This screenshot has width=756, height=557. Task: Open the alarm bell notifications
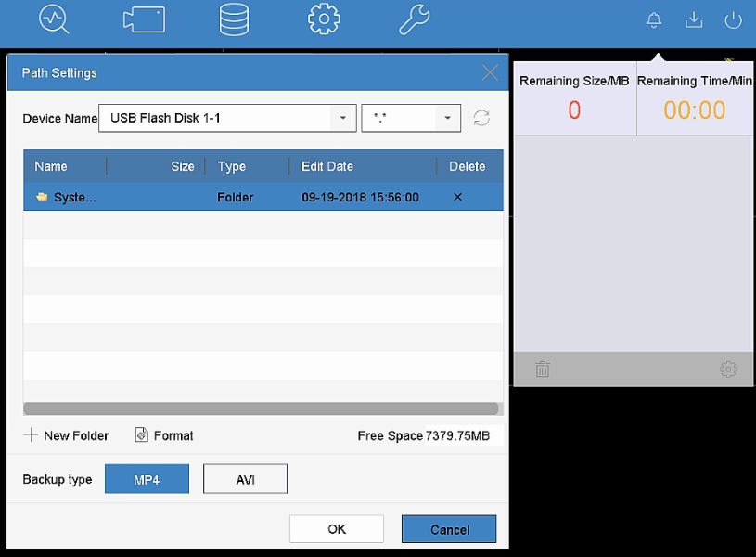(x=654, y=20)
